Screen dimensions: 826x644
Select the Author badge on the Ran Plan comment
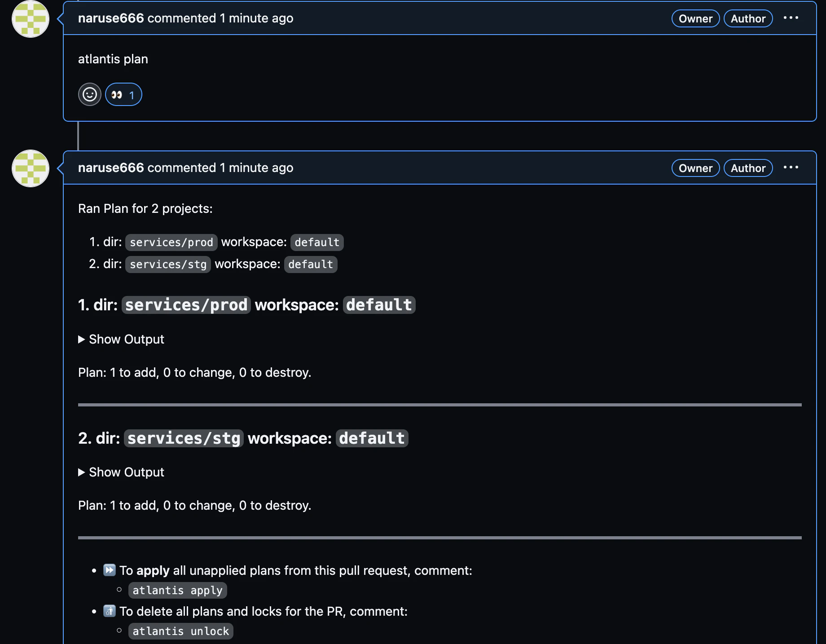click(x=748, y=168)
